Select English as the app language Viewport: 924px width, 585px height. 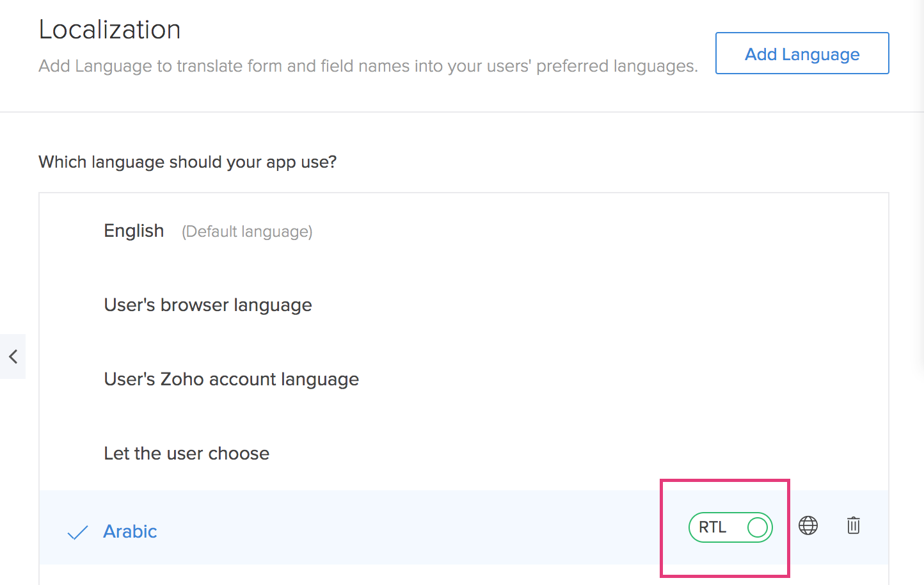click(134, 231)
